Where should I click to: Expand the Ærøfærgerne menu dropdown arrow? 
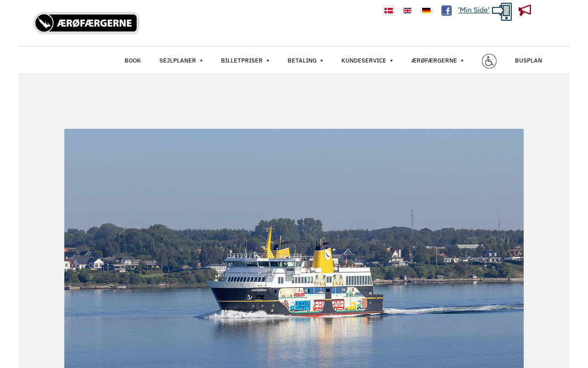(462, 61)
